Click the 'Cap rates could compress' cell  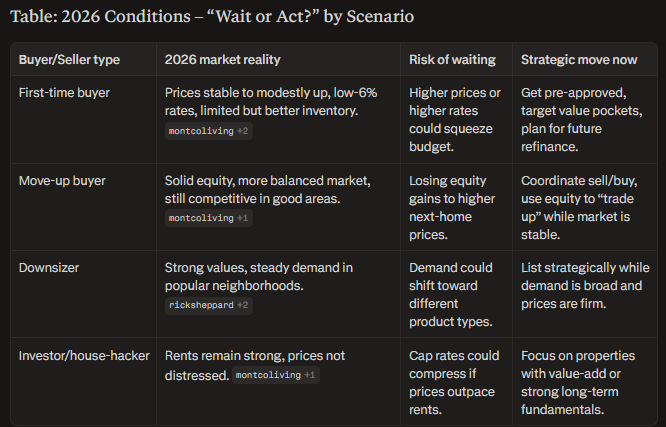pos(456,381)
